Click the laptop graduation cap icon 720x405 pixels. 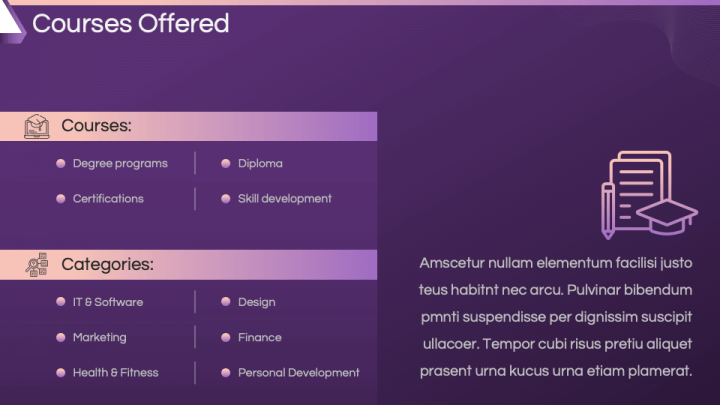pos(37,126)
